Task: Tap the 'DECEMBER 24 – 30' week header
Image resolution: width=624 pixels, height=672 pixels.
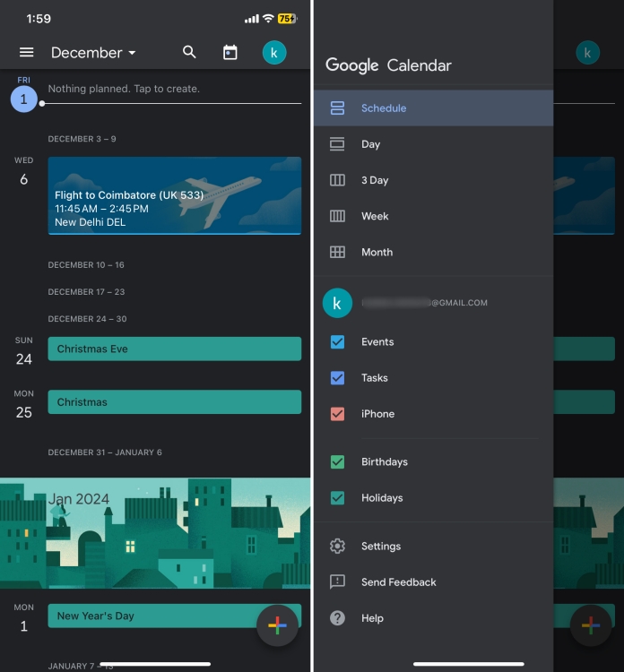Action: coord(87,319)
